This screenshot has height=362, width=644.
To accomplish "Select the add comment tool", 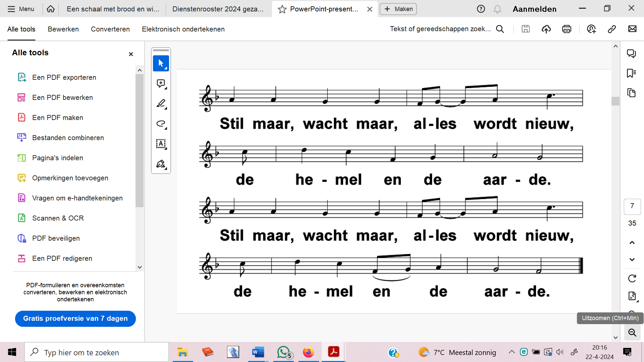I will [x=161, y=83].
